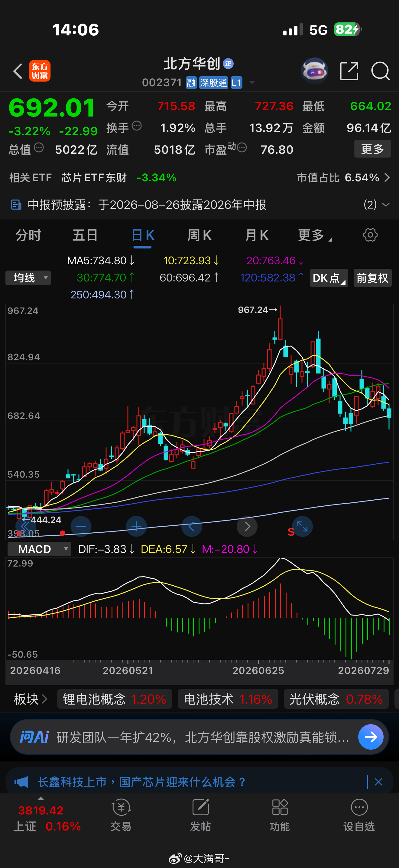
Task: Open the 前复权 adjustment selector
Action: (372, 278)
